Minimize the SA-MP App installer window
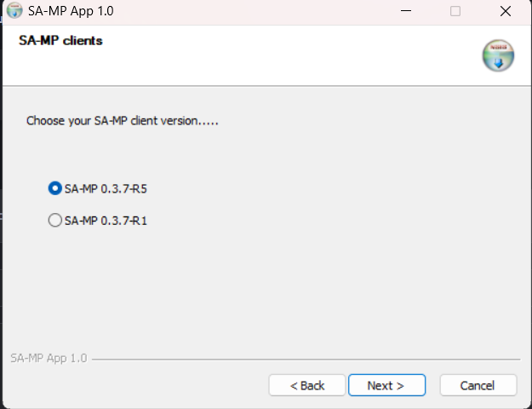The width and height of the screenshot is (532, 409). click(x=406, y=12)
